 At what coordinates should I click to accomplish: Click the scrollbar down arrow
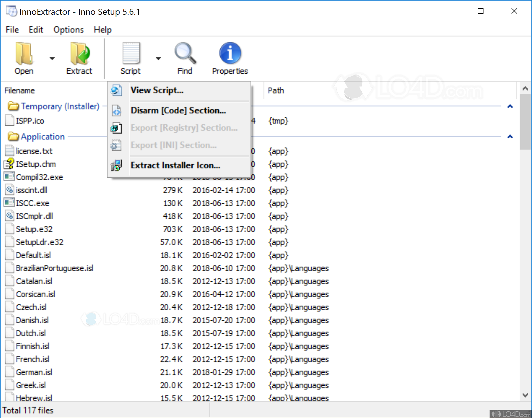click(525, 395)
